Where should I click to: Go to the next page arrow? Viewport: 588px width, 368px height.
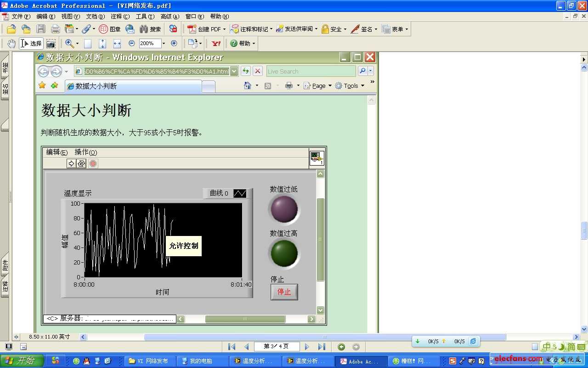[x=307, y=347]
